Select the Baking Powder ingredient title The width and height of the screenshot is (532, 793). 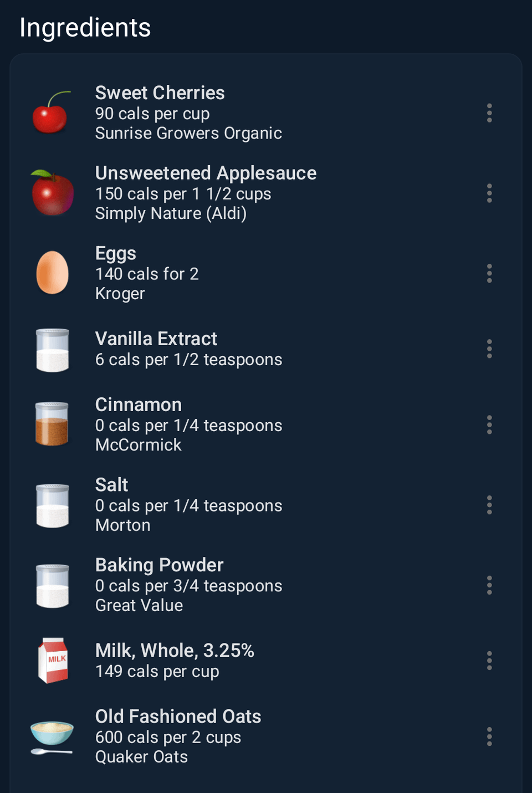[x=159, y=565]
